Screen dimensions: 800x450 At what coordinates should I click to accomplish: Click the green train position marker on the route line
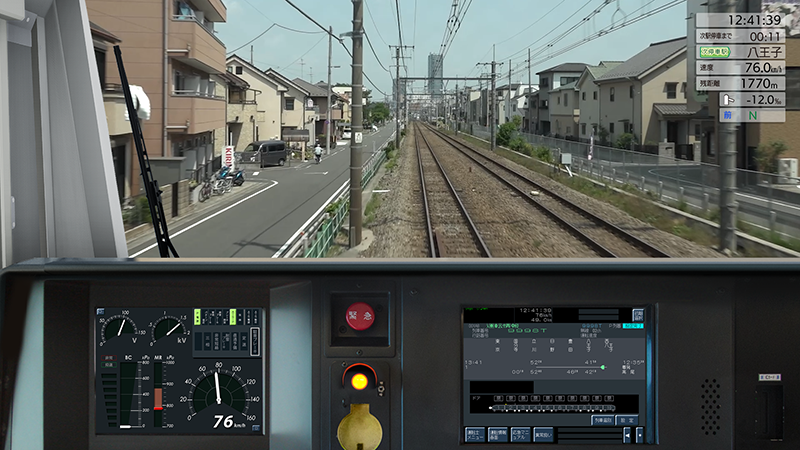coord(603,367)
